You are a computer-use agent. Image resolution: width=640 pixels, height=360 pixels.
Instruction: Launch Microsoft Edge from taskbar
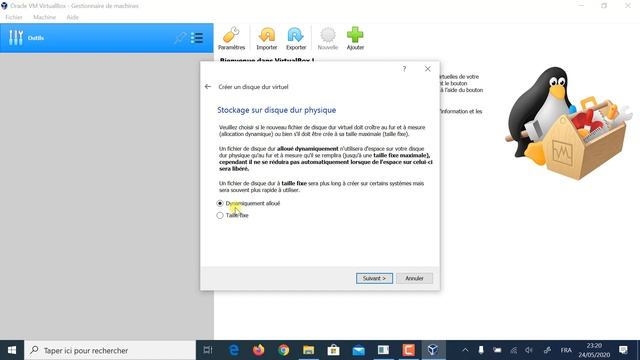pos(234,350)
